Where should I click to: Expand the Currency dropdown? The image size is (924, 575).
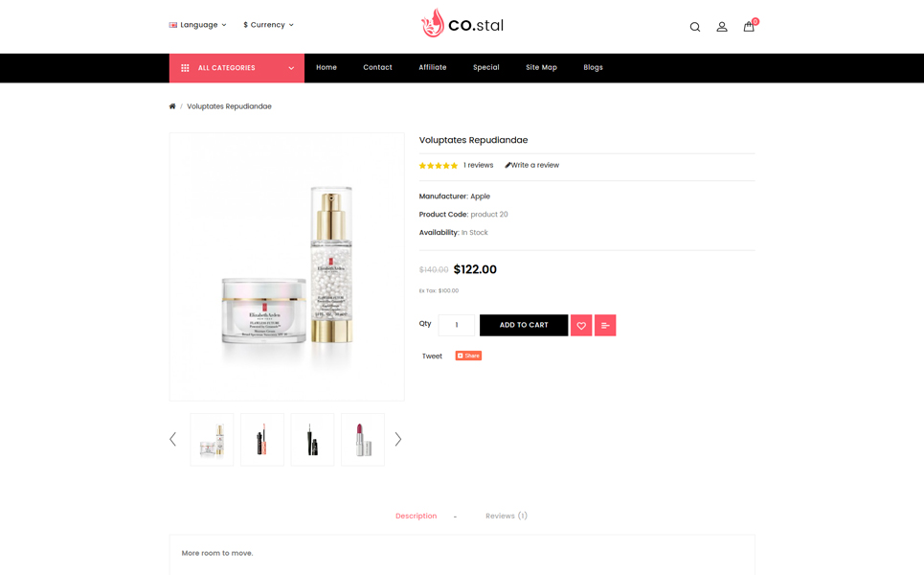(x=269, y=25)
